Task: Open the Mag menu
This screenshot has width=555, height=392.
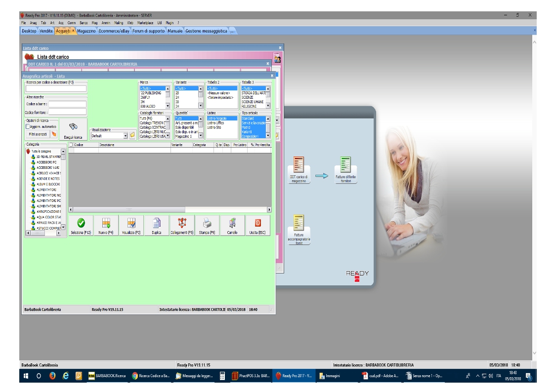Action: [94, 23]
